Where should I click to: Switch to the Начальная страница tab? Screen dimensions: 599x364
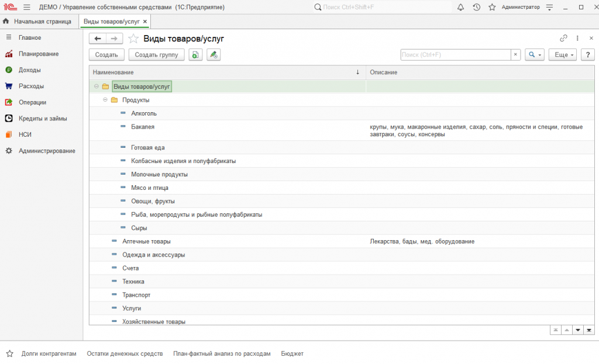pyautogui.click(x=42, y=22)
